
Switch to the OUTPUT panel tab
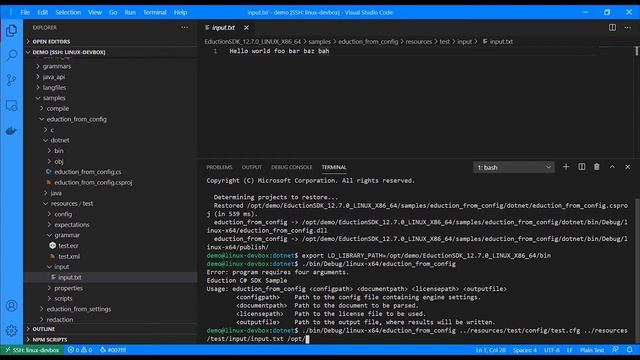click(x=251, y=167)
